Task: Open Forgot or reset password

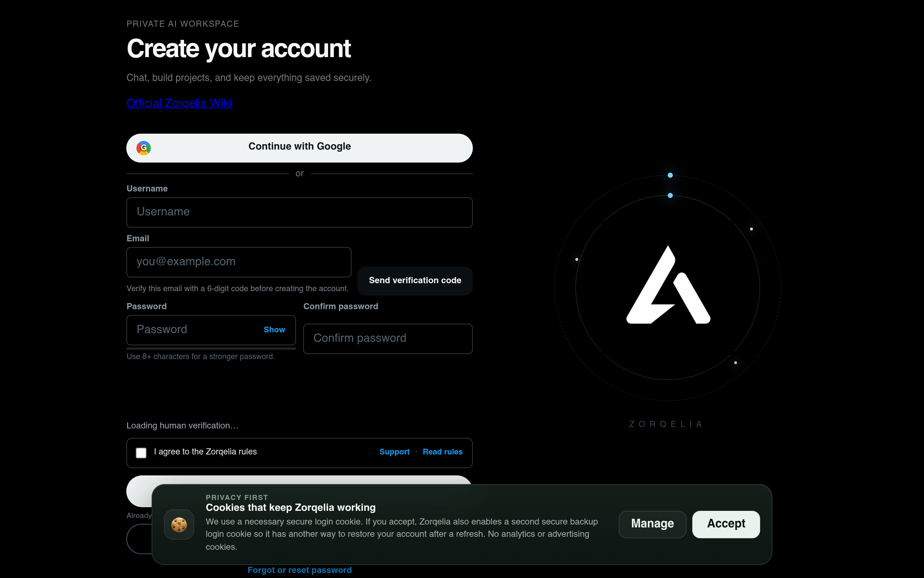Action: [x=299, y=570]
